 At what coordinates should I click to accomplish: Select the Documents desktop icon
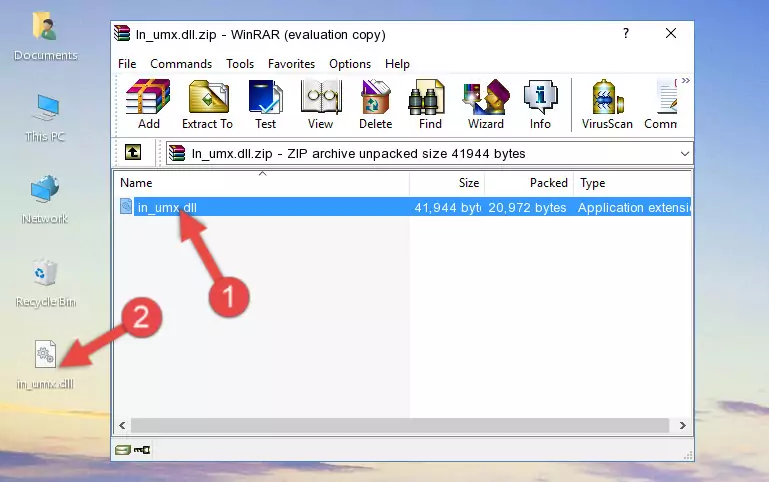(46, 37)
